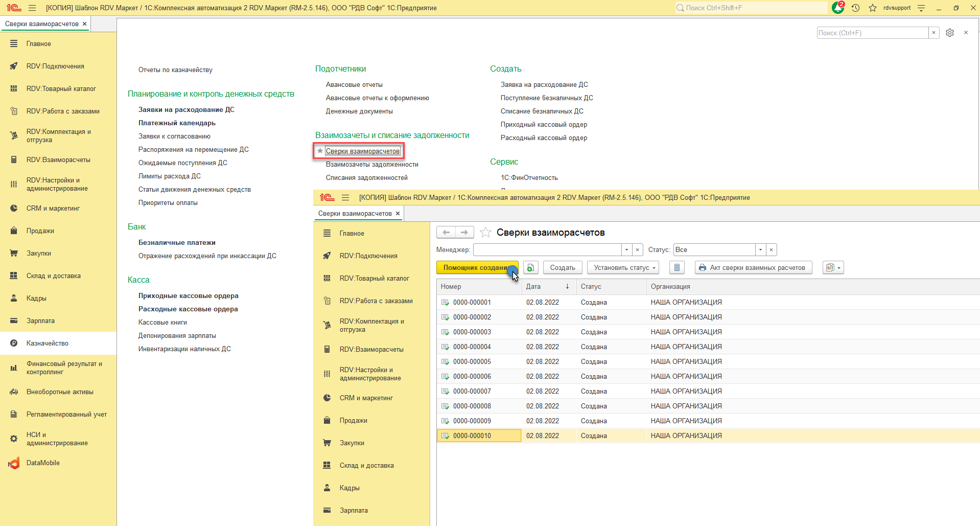Add Сверки взаиморасчетов page to favorites star
The image size is (980, 526).
(486, 233)
